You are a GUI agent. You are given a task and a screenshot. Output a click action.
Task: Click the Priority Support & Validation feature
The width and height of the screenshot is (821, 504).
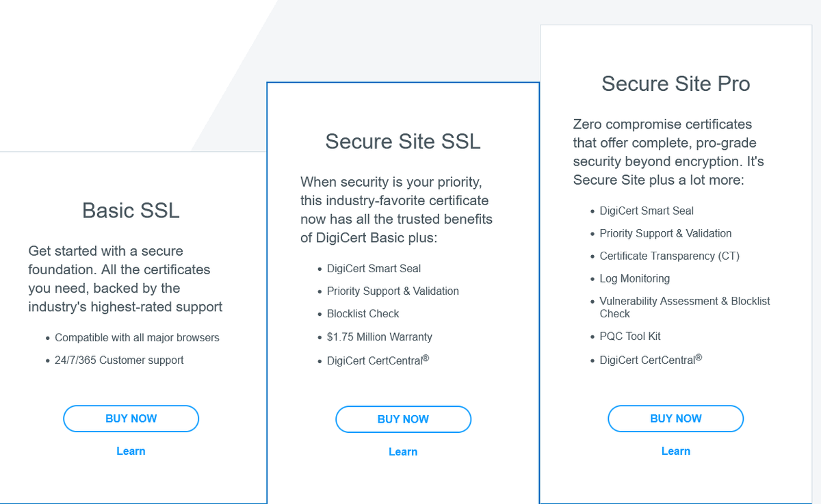point(393,291)
